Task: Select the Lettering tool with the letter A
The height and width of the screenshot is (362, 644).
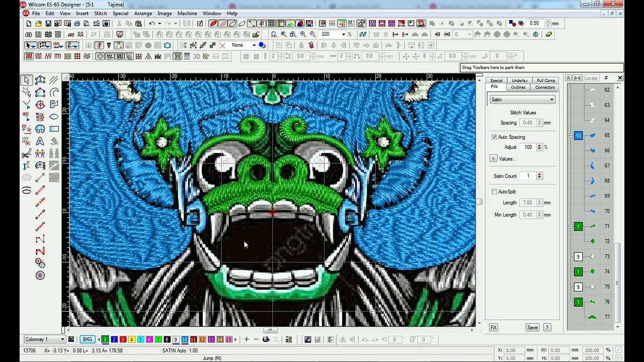Action: [x=40, y=141]
